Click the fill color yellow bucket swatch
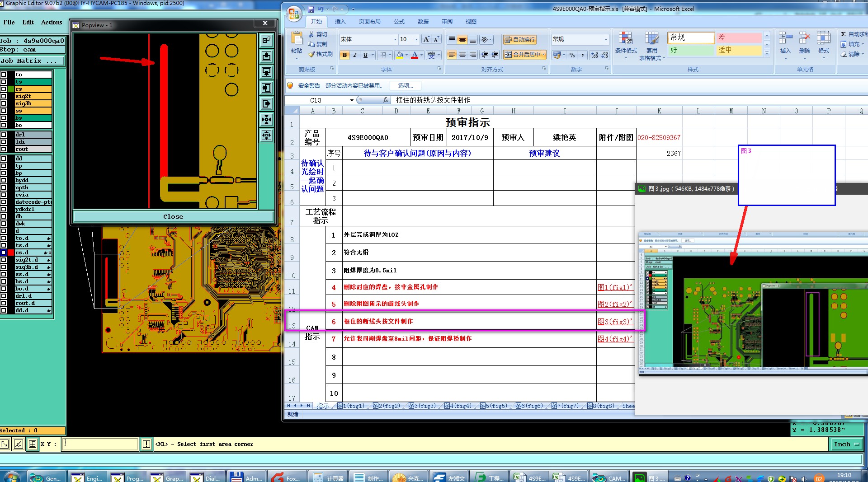Screen dimensions: 868x482 click(x=400, y=55)
